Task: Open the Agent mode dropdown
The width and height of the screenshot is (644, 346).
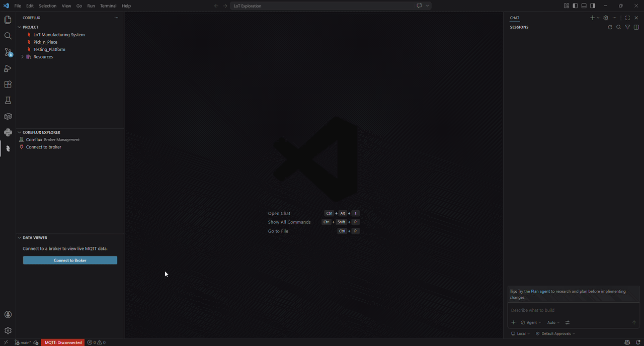Action: [x=531, y=322]
